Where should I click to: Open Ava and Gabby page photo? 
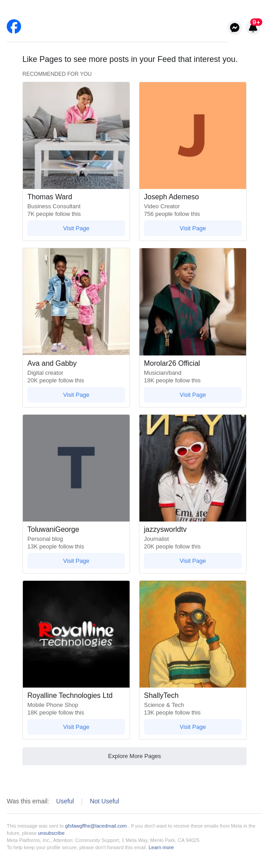76,302
